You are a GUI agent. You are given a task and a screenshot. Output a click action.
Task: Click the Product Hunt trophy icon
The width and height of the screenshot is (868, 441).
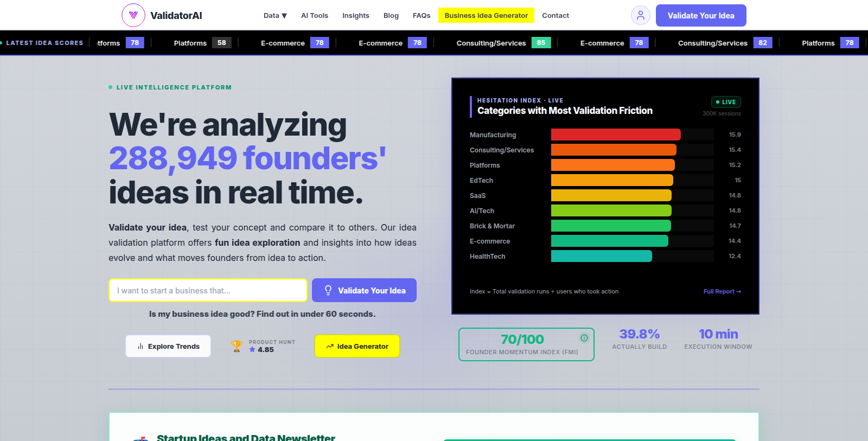click(237, 346)
